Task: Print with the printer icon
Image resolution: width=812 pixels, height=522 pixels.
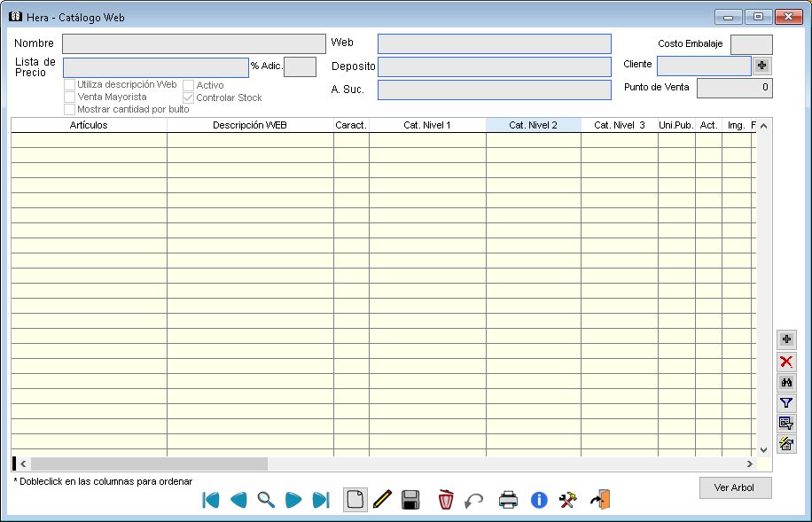Action: coord(508,500)
